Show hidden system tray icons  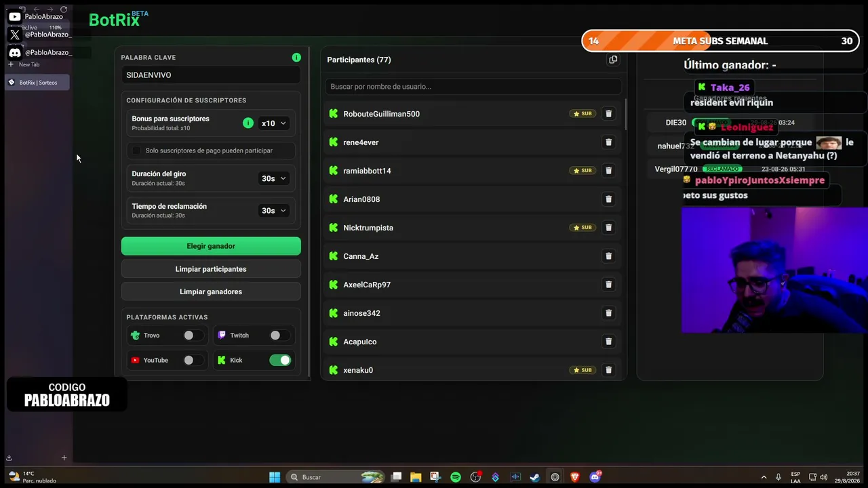pyautogui.click(x=764, y=477)
